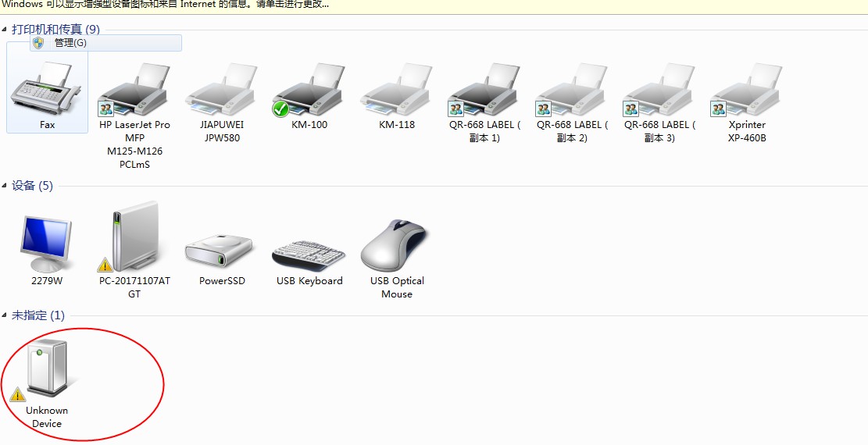
Task: Click the 'HP LaserJet Pro MFP M125-M126 PCLmS' label
Action: click(134, 145)
